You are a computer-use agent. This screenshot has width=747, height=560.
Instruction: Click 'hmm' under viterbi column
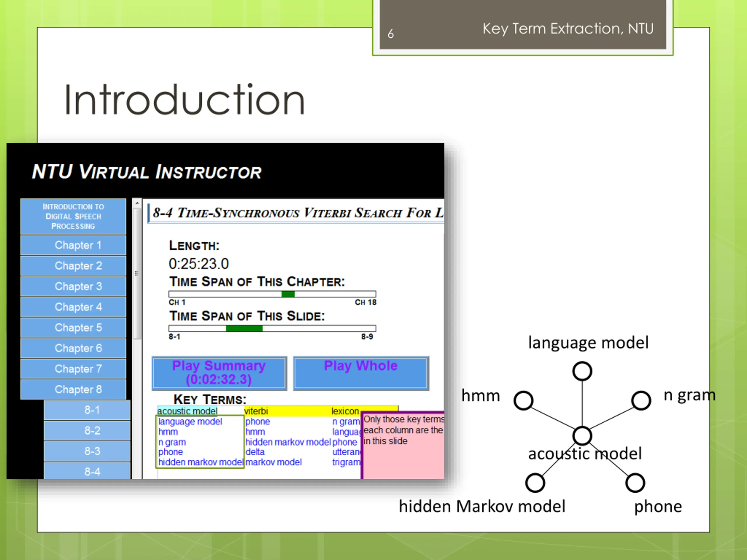pyautogui.click(x=255, y=432)
